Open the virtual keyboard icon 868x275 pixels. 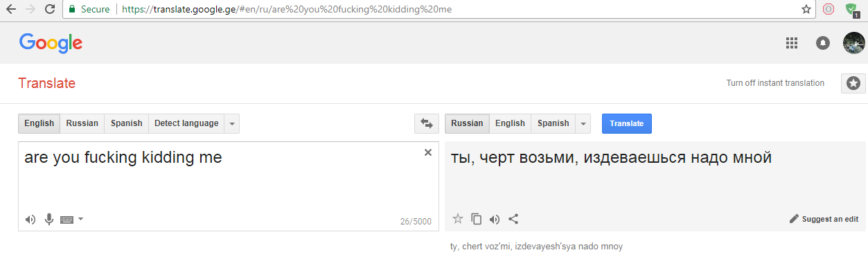pyautogui.click(x=67, y=220)
